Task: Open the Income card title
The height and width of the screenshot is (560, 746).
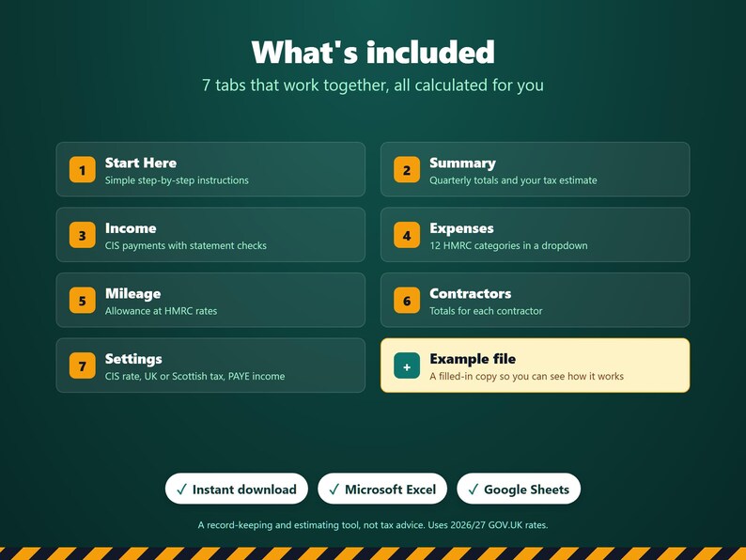Action: (x=131, y=228)
